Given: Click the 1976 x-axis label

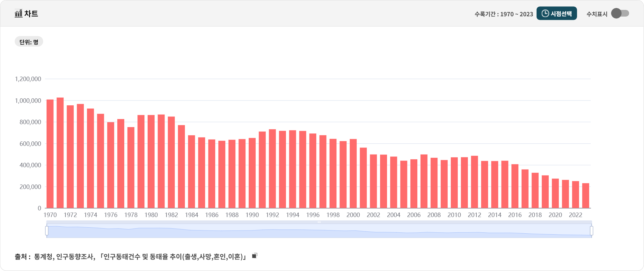Looking at the screenshot, I should (x=111, y=215).
